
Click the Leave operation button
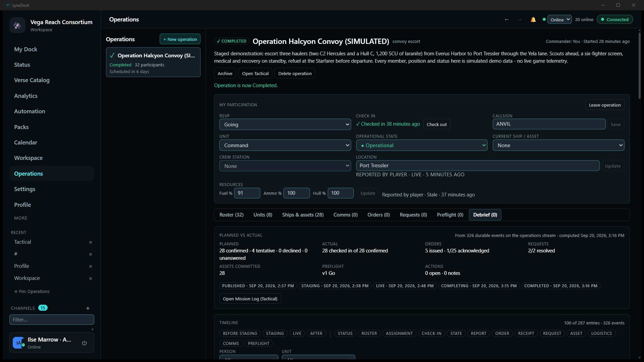click(x=605, y=105)
